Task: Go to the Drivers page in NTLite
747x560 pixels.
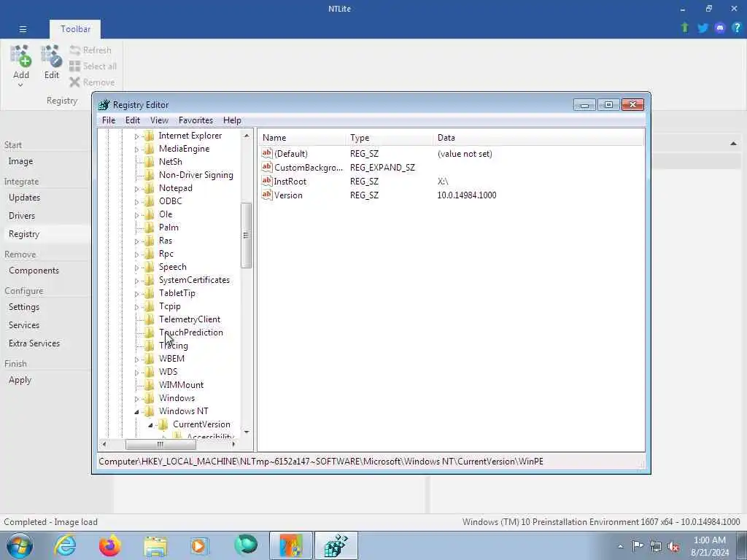Action: pyautogui.click(x=22, y=216)
